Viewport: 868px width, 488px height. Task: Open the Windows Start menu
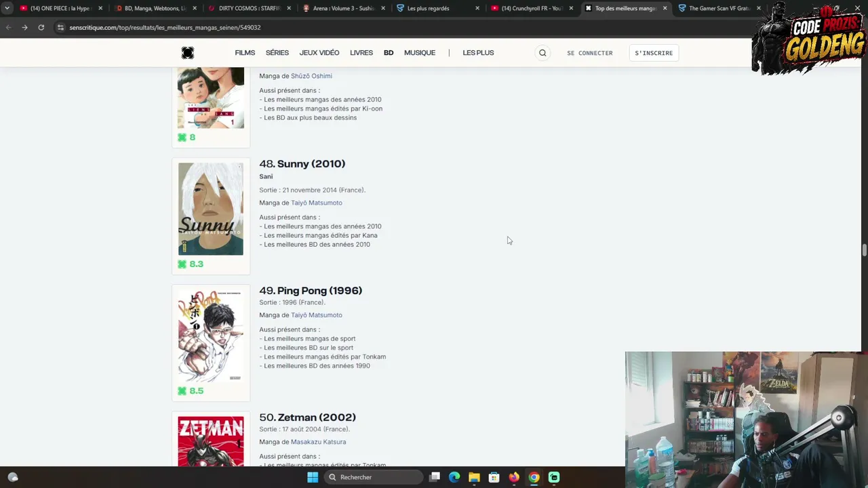[x=313, y=477]
